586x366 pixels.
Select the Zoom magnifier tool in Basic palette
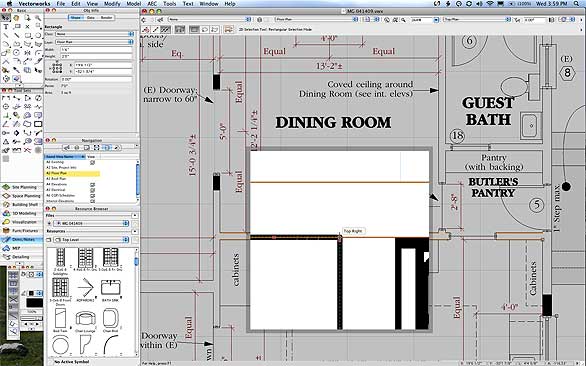pyautogui.click(x=38, y=18)
